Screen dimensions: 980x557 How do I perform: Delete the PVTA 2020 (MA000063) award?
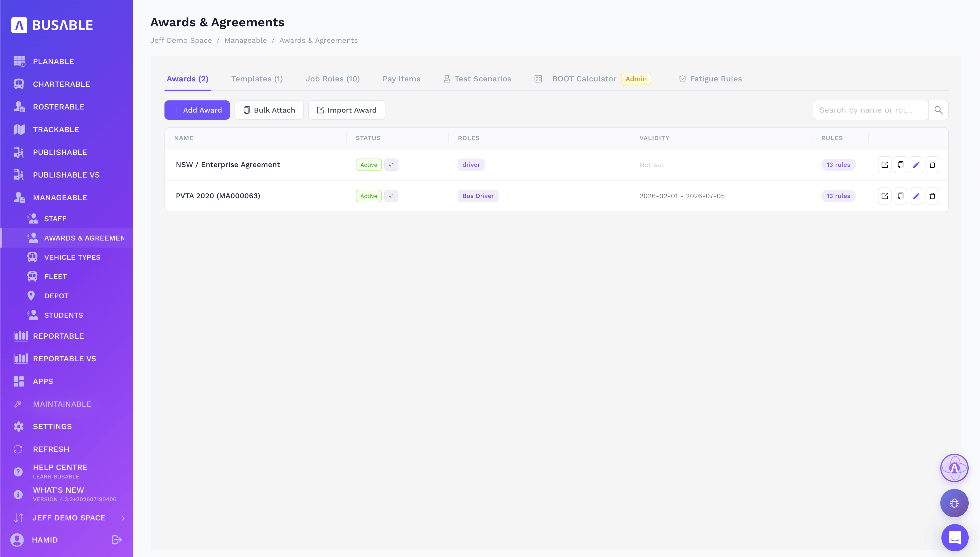pos(932,196)
